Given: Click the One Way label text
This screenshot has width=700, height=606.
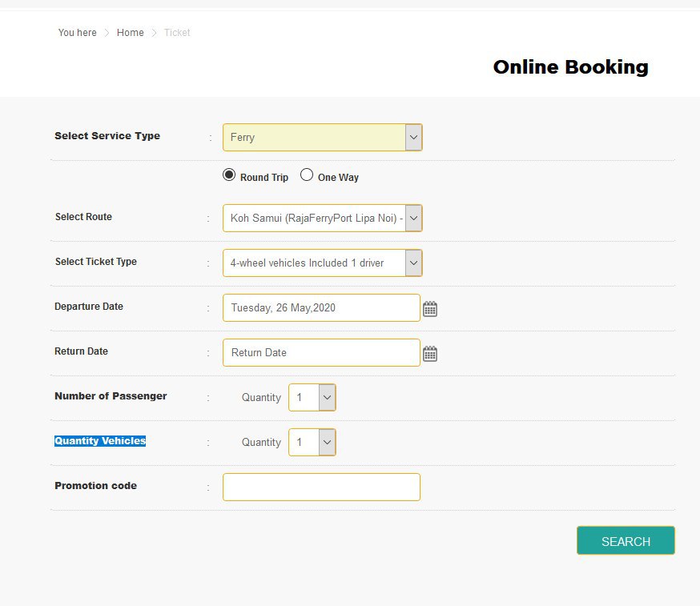Looking at the screenshot, I should coord(339,178).
